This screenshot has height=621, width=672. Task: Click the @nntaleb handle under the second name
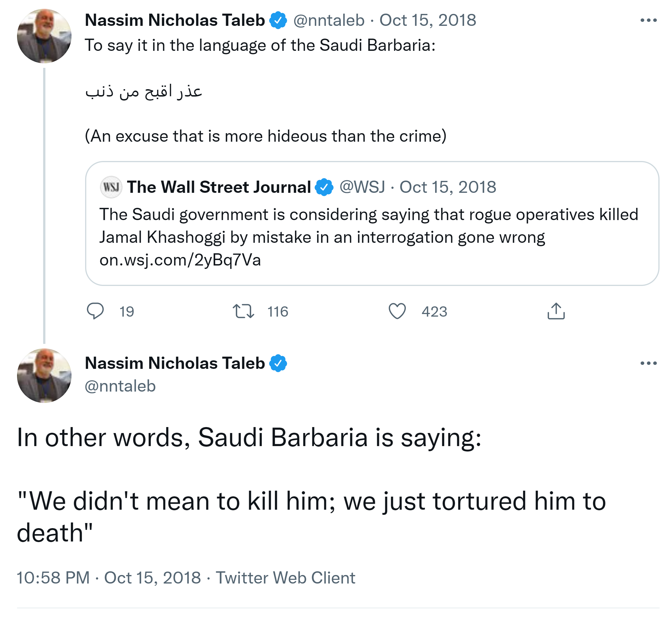coord(120,386)
